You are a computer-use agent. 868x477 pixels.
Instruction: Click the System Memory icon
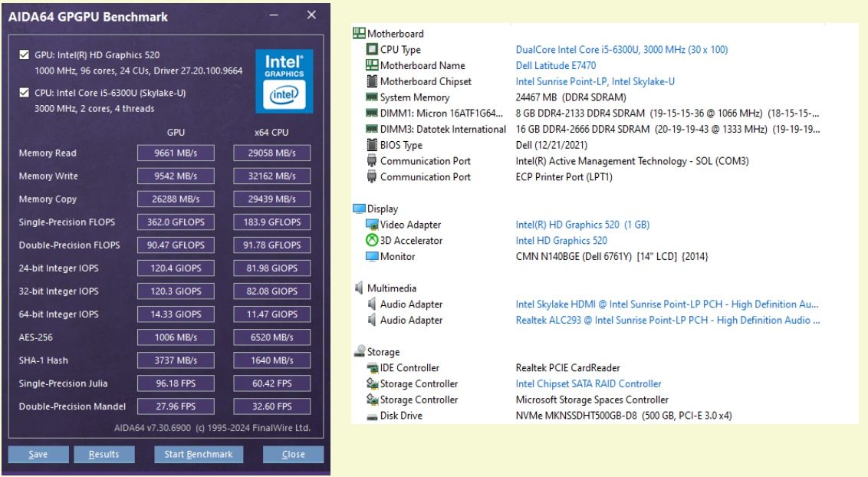coord(372,97)
